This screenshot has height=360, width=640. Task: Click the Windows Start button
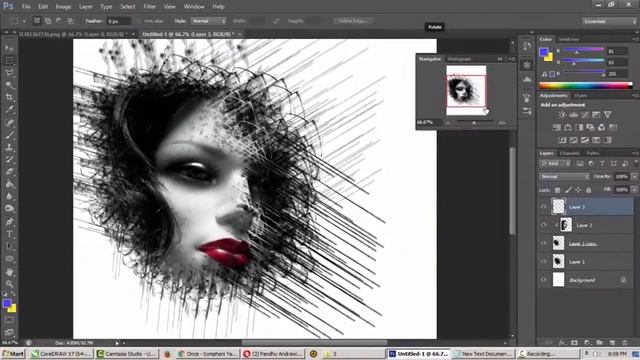(x=13, y=354)
